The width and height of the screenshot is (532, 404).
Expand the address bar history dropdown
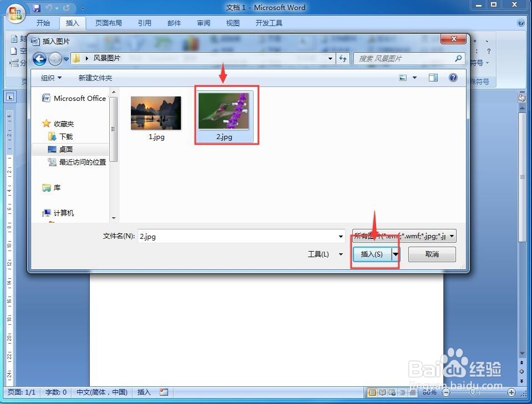(330, 59)
